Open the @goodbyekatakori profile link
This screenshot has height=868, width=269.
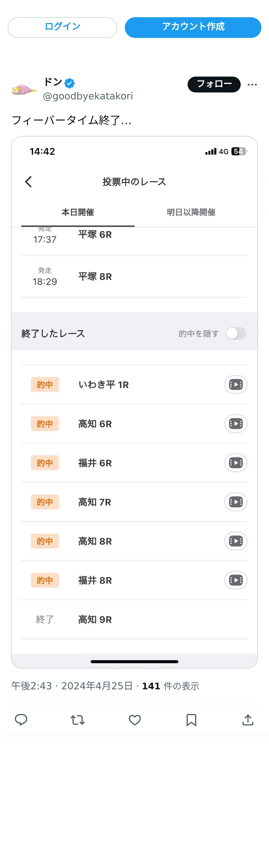click(88, 96)
